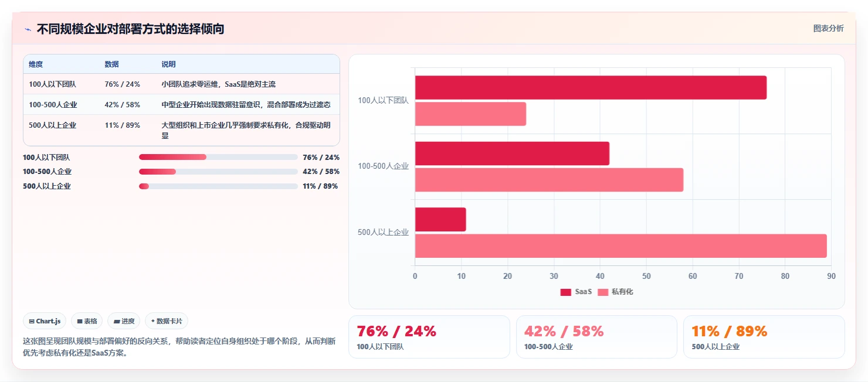Image resolution: width=868 pixels, height=382 pixels.
Task: Click progress value 76% / 24% beside bar
Action: 321,157
